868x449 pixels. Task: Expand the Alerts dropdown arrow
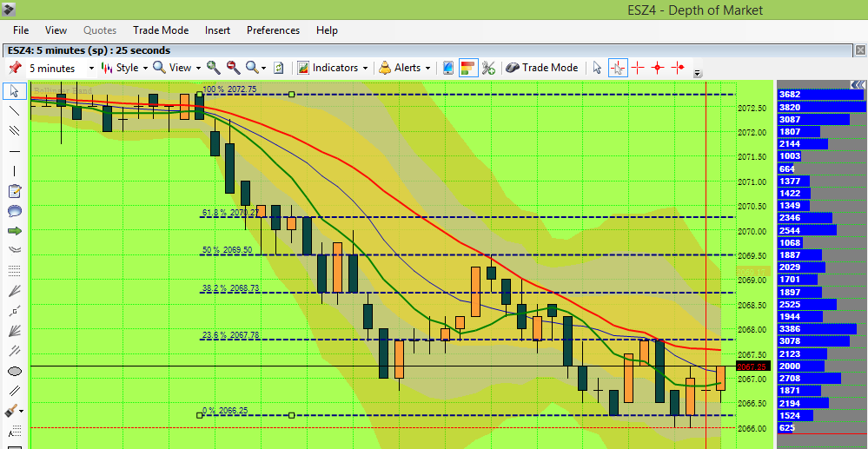[427, 68]
